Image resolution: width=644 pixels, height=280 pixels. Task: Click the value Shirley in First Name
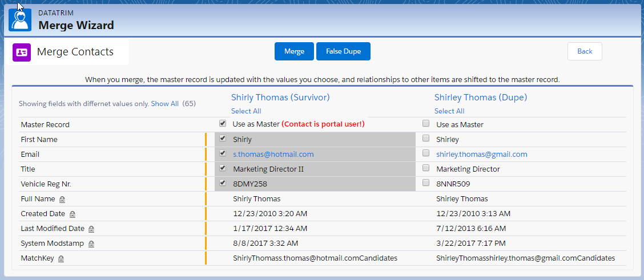pos(448,139)
